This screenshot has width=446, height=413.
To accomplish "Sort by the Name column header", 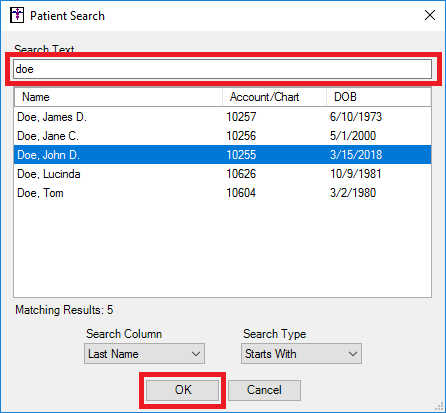I will (118, 97).
